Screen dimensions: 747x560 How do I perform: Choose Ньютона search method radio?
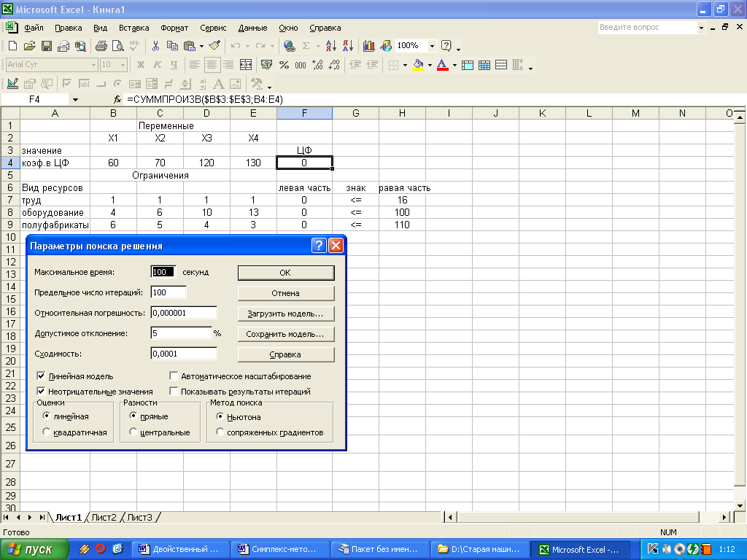coord(220,416)
